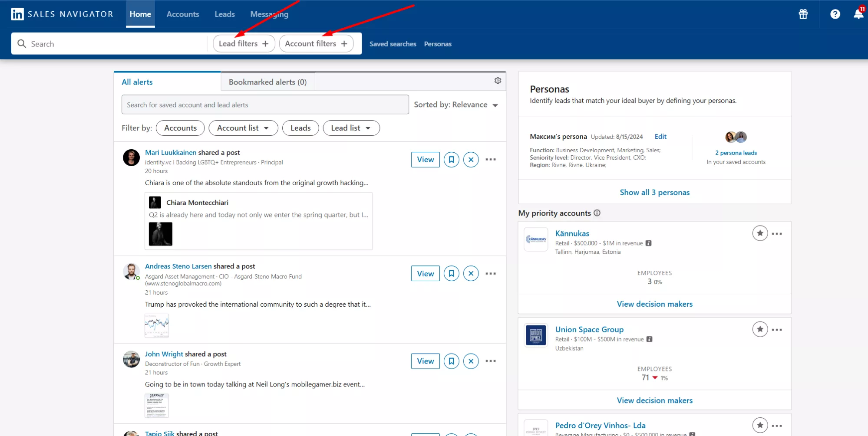Open more options for Pedro d'Orey Vinhos
The height and width of the screenshot is (436, 868).
777,426
